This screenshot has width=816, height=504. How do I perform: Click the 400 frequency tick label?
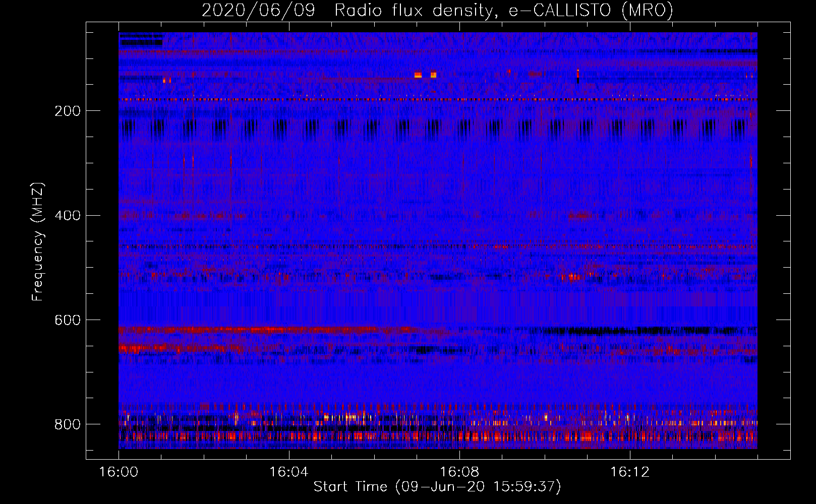[x=68, y=216]
